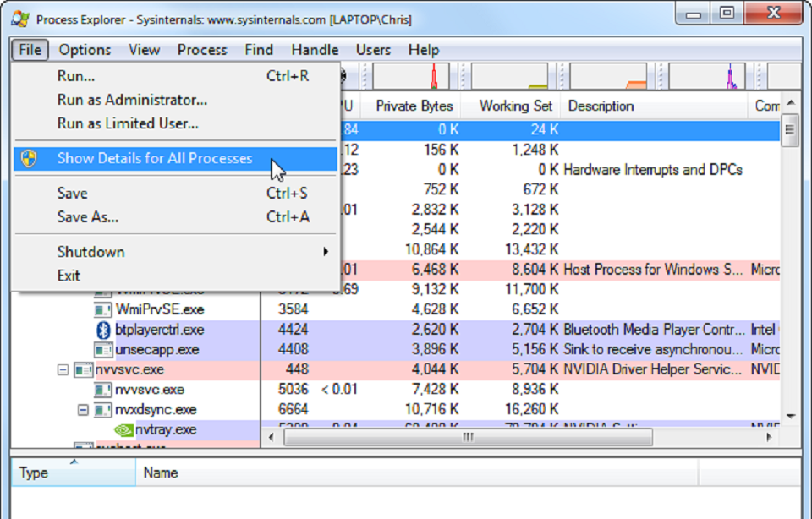
Task: Click the vertical scrollbar down arrow
Action: pos(791,416)
